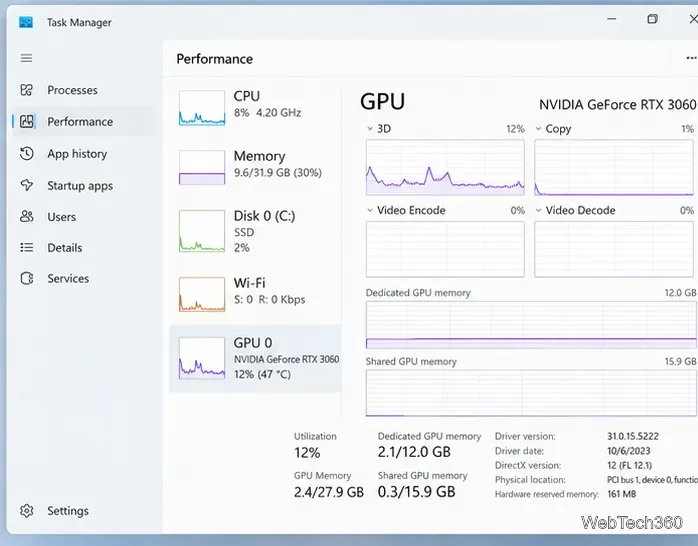Open the Video Decode engine dropdown
The width and height of the screenshot is (698, 546).
pyautogui.click(x=538, y=210)
